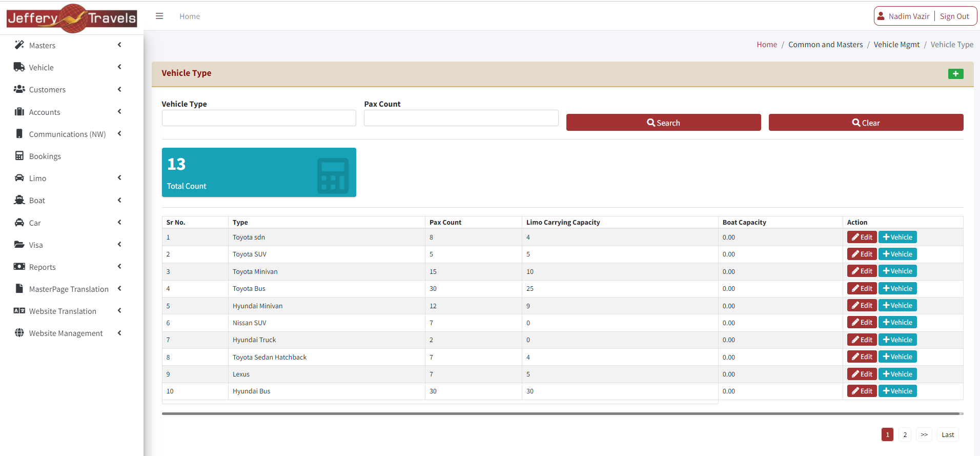Click the hamburger menu toggle icon
980x456 pixels.
[159, 16]
